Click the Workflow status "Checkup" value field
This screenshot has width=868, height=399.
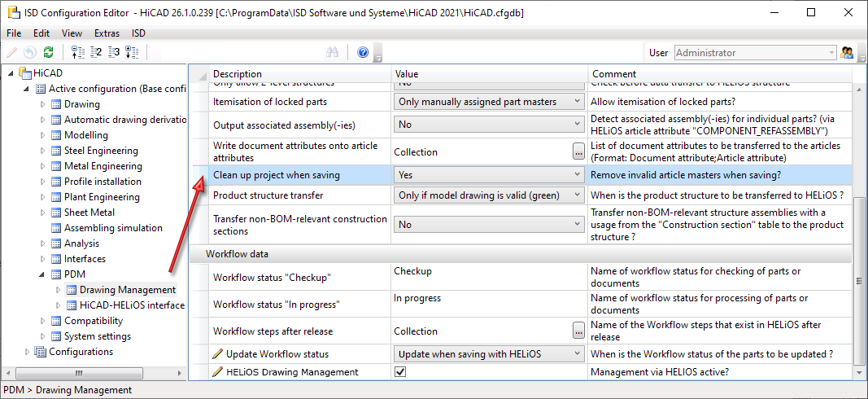point(488,277)
